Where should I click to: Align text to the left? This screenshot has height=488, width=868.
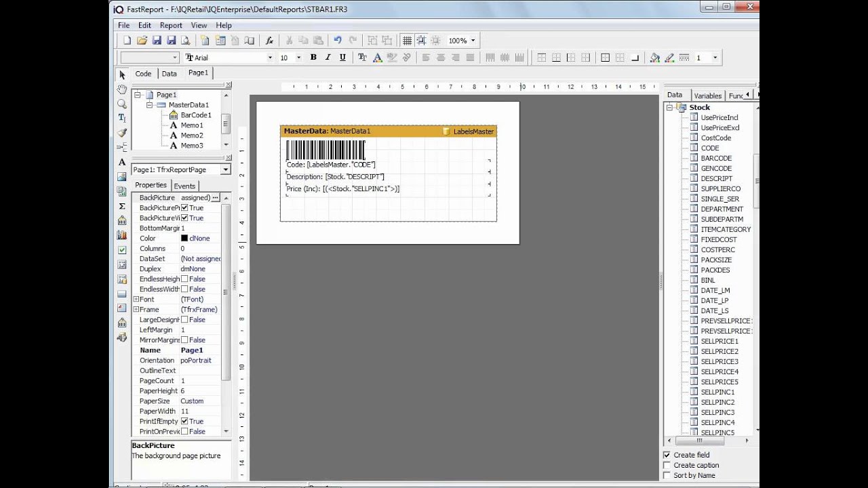[426, 58]
